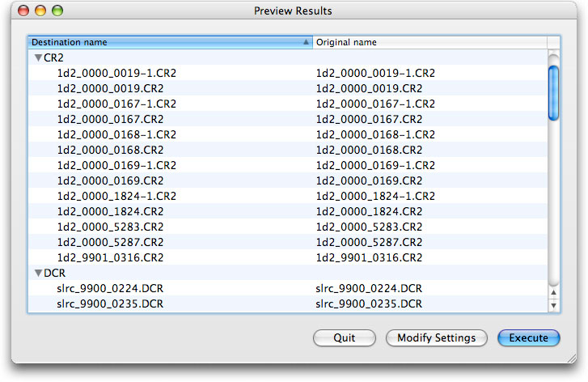Click the scrollbar up arrow
Screen dimensions: 588x382
pos(553,292)
